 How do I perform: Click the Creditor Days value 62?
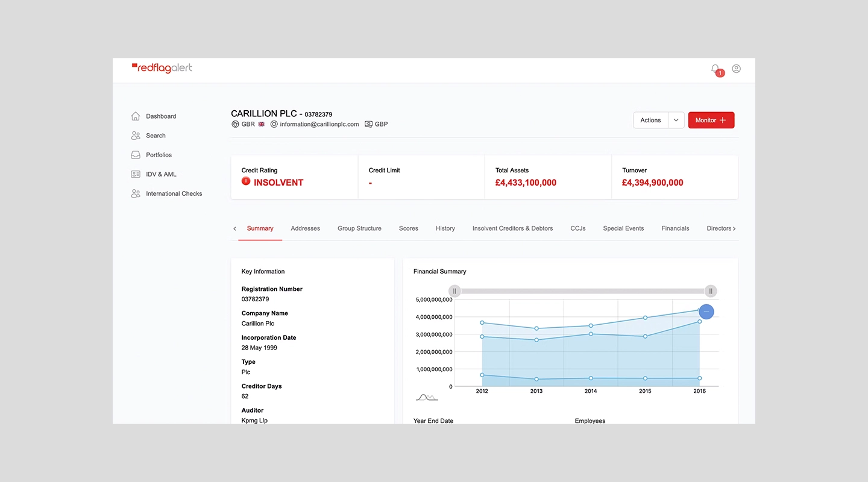pos(245,396)
